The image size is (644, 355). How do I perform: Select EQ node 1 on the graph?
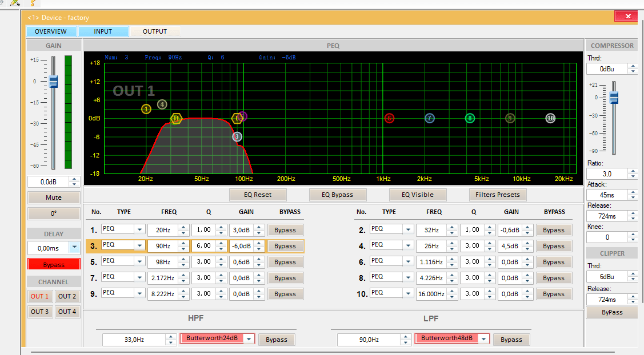(146, 109)
